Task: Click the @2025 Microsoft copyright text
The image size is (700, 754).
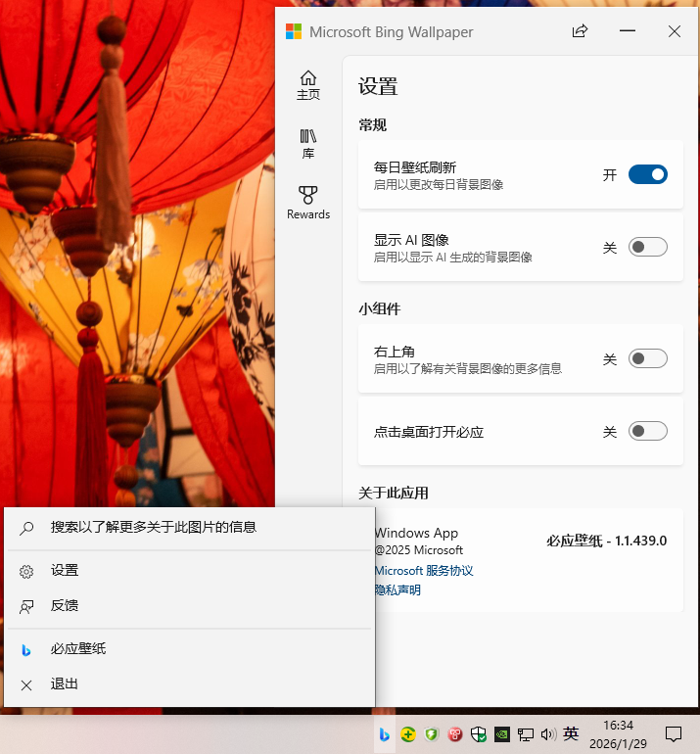Action: 419,550
